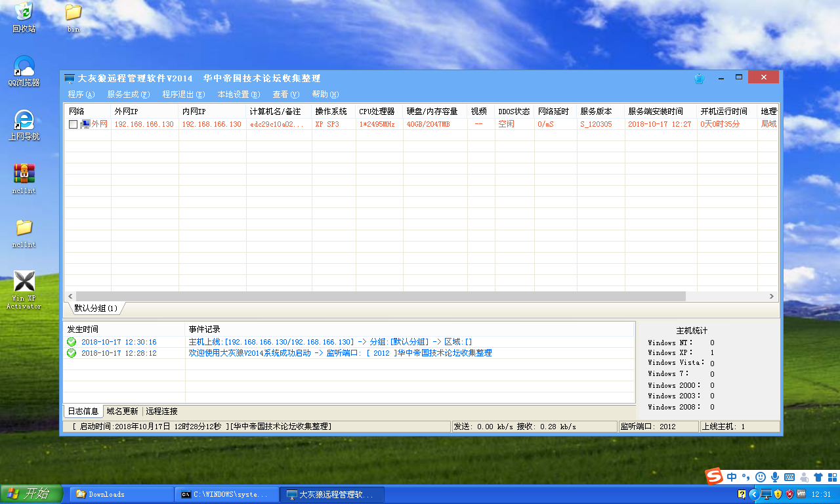Open the 服务生成(F) menu
Viewport: 840px width, 504px height.
[x=129, y=94]
